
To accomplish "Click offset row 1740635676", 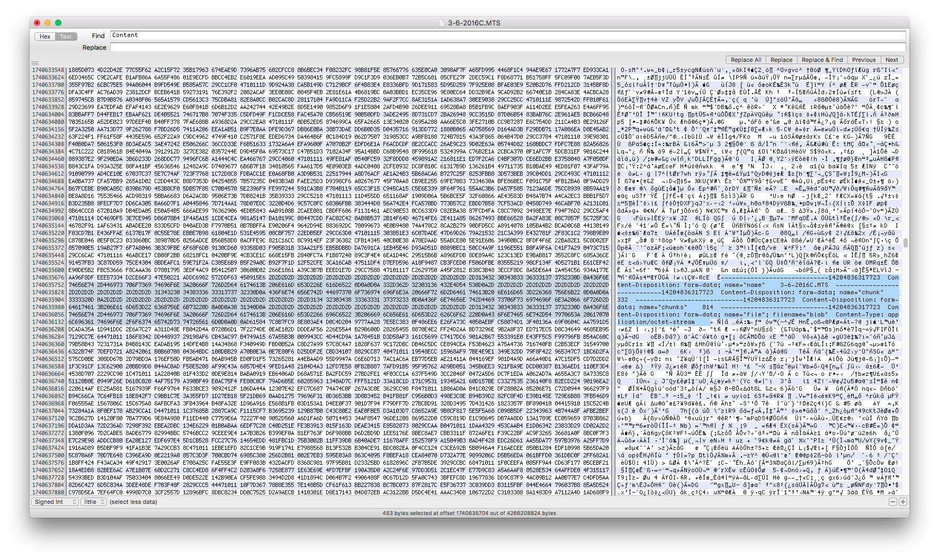I will 48,277.
